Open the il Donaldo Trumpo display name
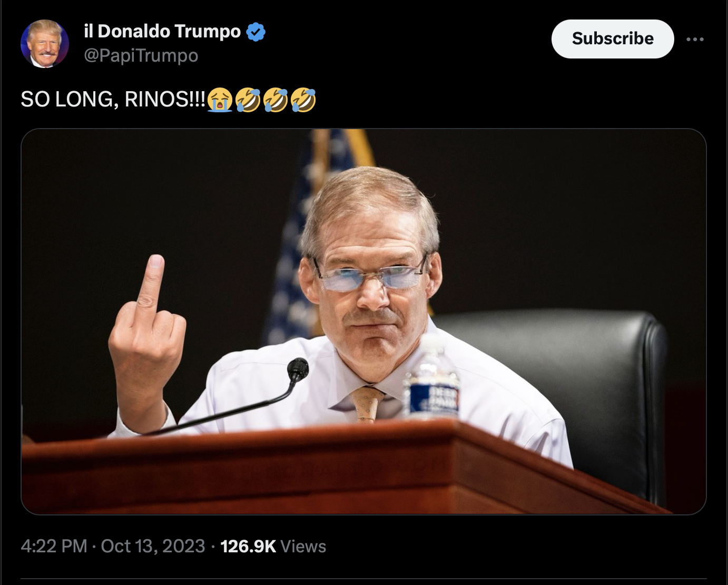This screenshot has height=585, width=728. coord(162,31)
